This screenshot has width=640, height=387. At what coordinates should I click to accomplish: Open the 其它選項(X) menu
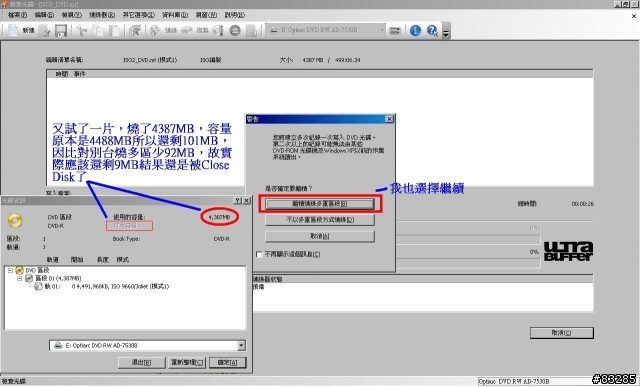tap(138, 15)
